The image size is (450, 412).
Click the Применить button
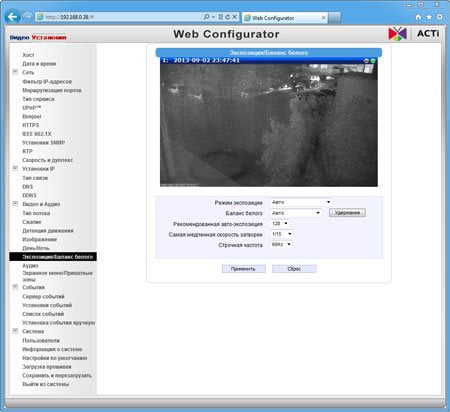pos(243,269)
